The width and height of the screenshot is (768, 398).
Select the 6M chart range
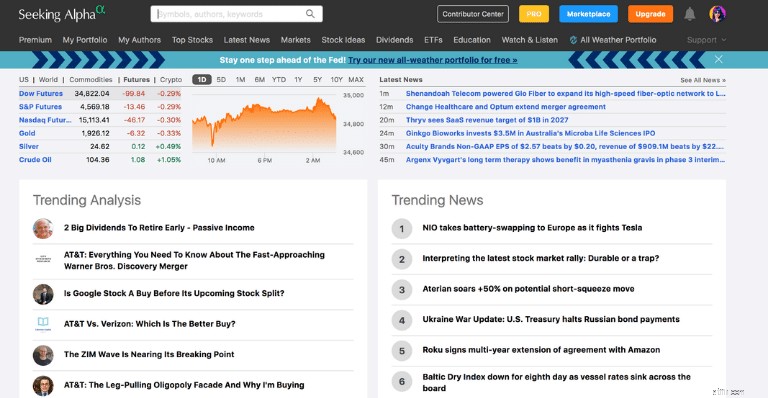click(260, 79)
